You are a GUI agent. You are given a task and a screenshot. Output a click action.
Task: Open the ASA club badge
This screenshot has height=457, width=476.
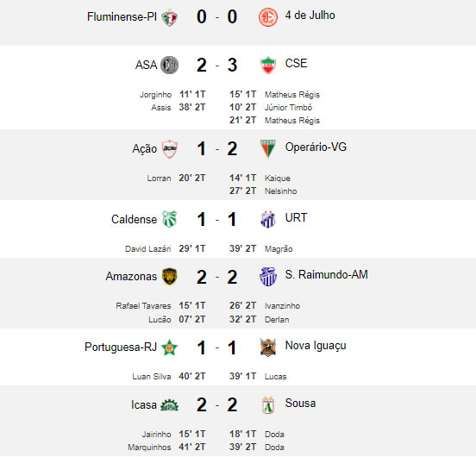point(169,65)
